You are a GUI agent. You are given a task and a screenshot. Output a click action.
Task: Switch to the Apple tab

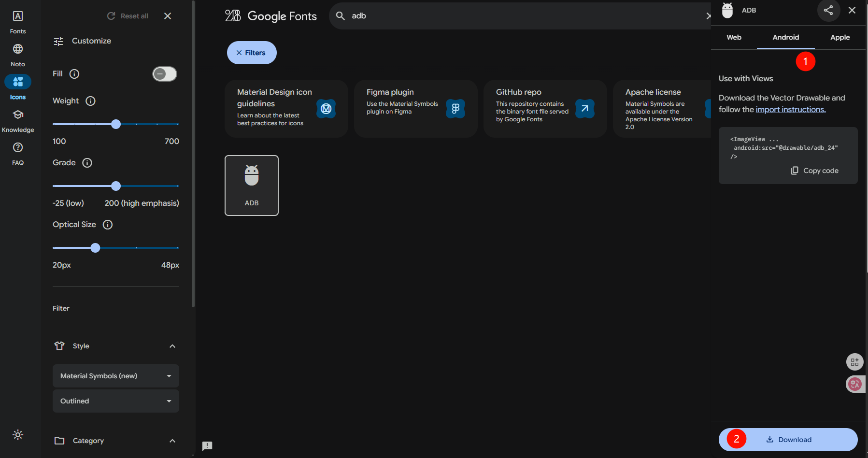pos(840,37)
